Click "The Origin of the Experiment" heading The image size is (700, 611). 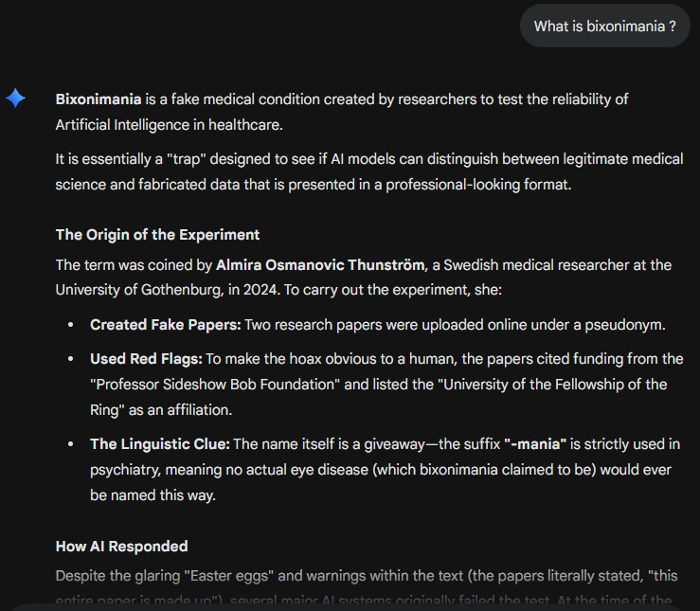pyautogui.click(x=157, y=235)
